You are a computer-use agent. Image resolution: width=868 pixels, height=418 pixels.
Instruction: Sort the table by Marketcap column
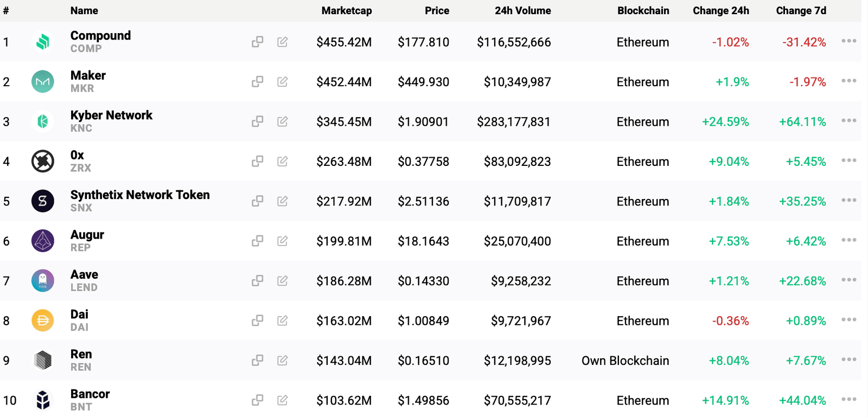tap(347, 10)
